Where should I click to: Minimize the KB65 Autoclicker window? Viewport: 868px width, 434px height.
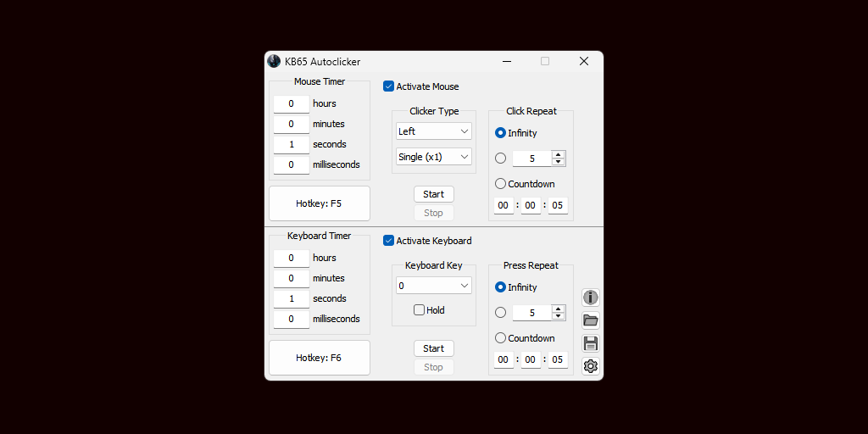pos(507,61)
